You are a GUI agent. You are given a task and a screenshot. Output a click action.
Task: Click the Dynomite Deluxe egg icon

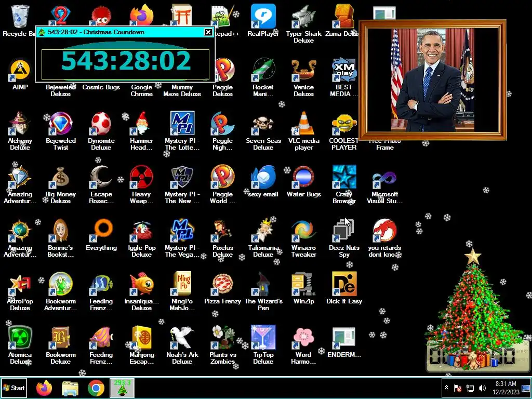pyautogui.click(x=101, y=124)
